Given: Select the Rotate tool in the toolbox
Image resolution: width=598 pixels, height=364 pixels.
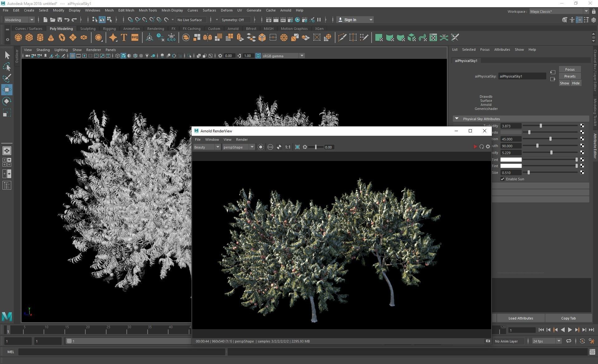Looking at the screenshot, I should pyautogui.click(x=7, y=101).
